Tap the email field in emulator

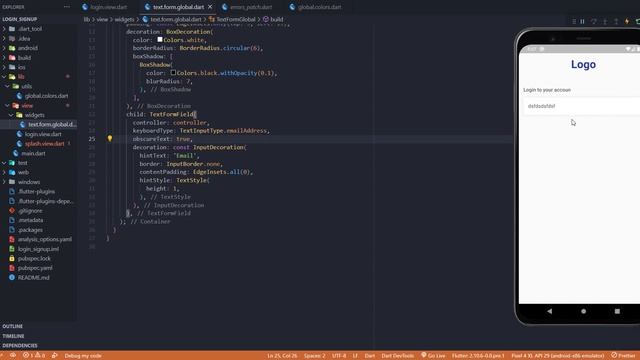[581, 106]
